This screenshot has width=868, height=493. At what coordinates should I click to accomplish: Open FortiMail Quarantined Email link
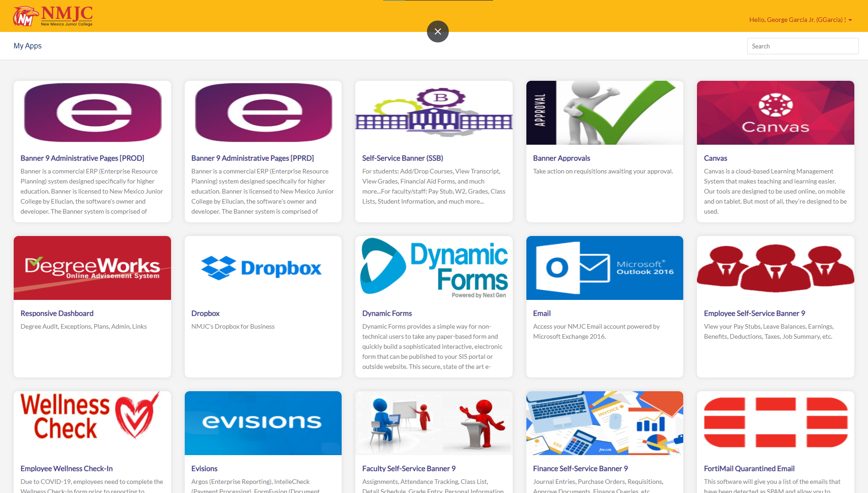pyautogui.click(x=749, y=468)
